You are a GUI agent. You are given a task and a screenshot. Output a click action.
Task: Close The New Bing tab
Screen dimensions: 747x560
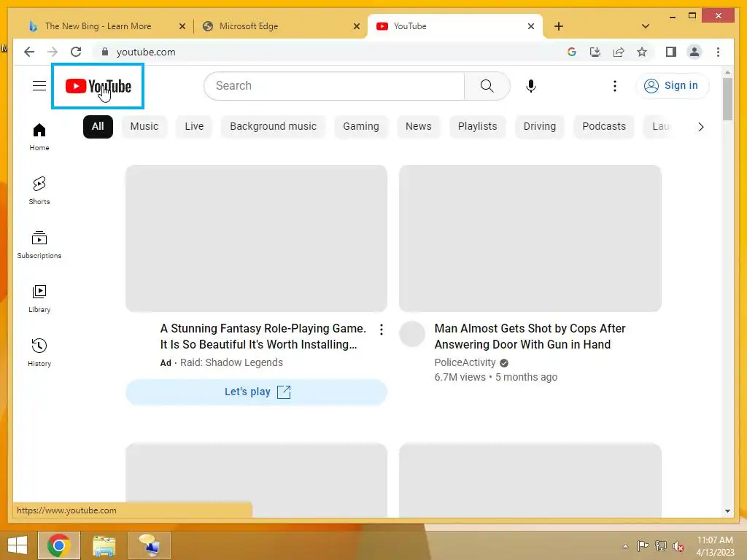click(182, 26)
